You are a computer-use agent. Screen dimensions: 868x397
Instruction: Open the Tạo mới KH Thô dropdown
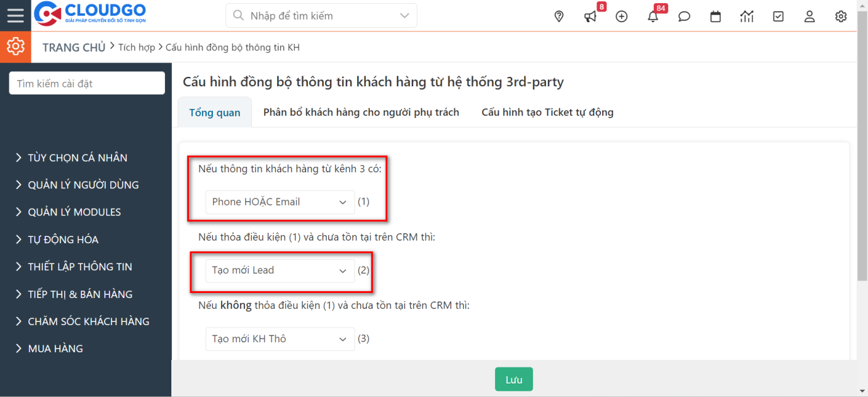(280, 339)
